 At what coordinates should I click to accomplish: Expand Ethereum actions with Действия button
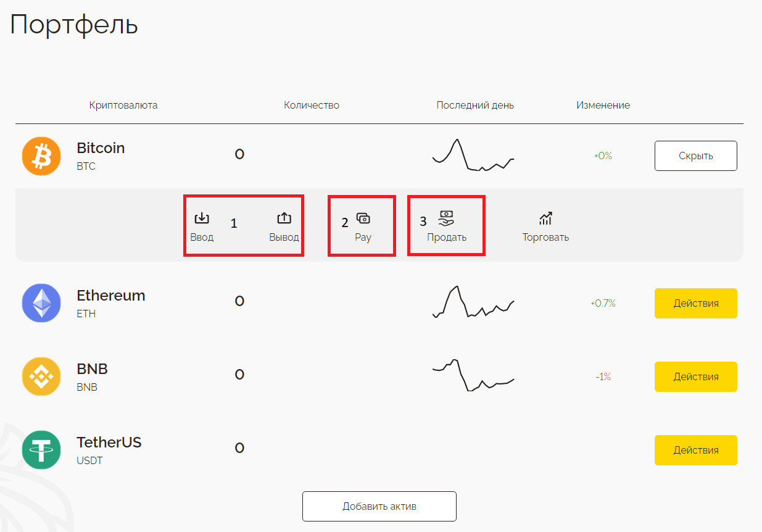695,303
